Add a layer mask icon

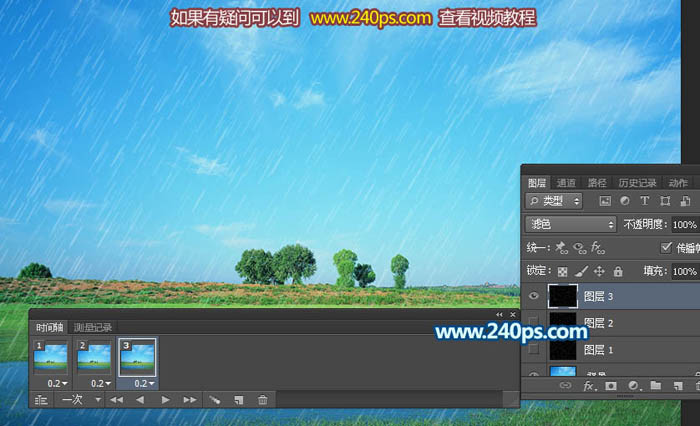[x=611, y=386]
